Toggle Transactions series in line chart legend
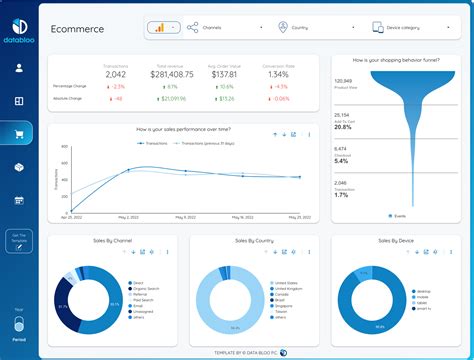The image size is (474, 360). 152,143
